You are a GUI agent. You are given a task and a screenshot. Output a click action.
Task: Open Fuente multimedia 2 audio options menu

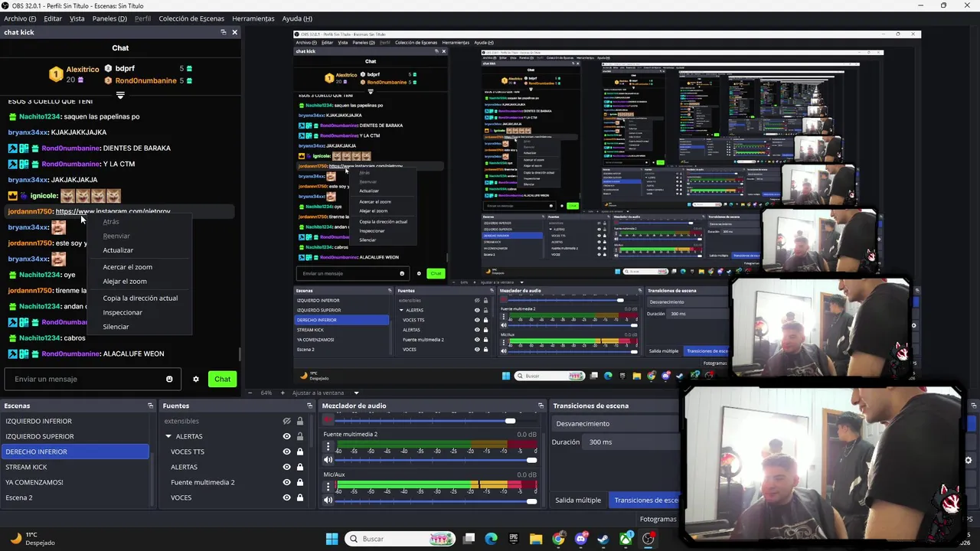click(328, 446)
